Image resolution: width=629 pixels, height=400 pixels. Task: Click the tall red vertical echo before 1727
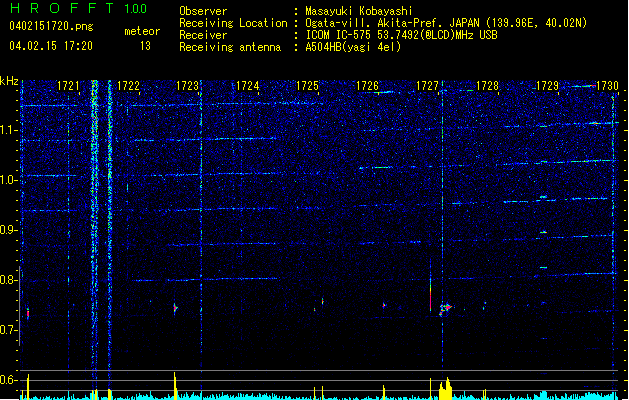(x=430, y=285)
